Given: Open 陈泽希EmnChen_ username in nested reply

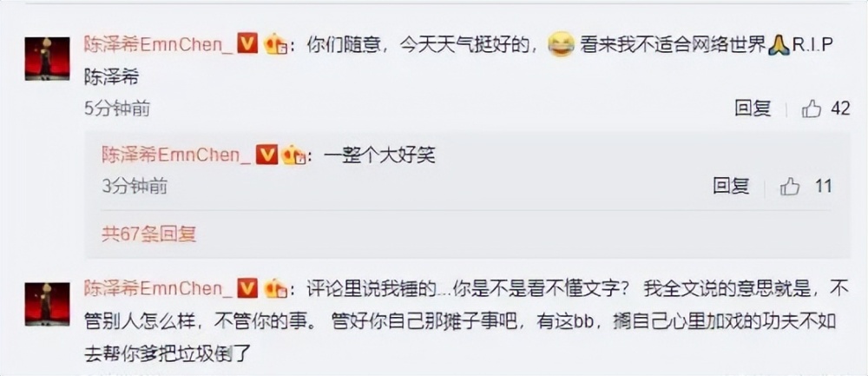Looking at the screenshot, I should pos(177,155).
